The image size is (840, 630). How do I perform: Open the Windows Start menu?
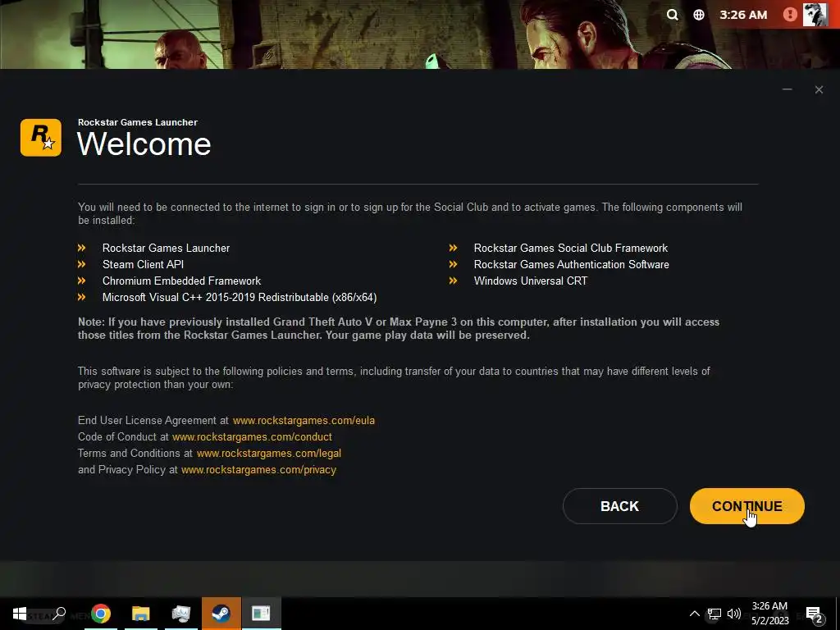pos(20,614)
